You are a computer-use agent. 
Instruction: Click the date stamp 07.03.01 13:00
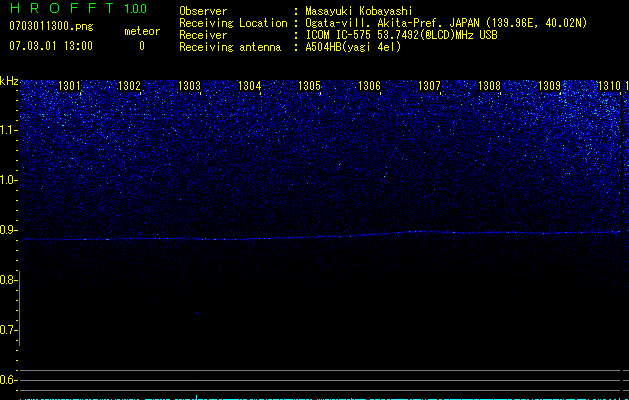51,46
